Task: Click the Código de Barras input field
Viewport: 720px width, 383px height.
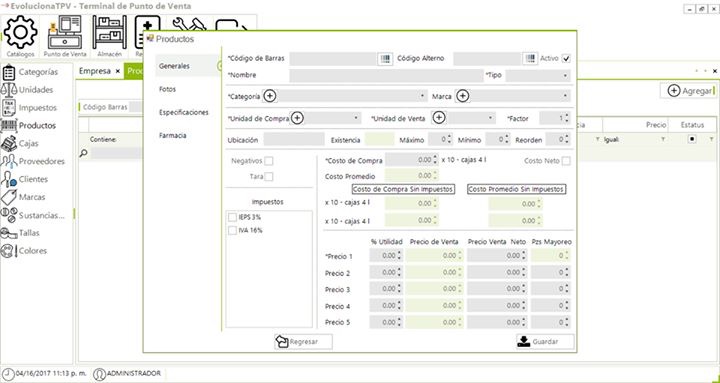Action: coord(333,58)
